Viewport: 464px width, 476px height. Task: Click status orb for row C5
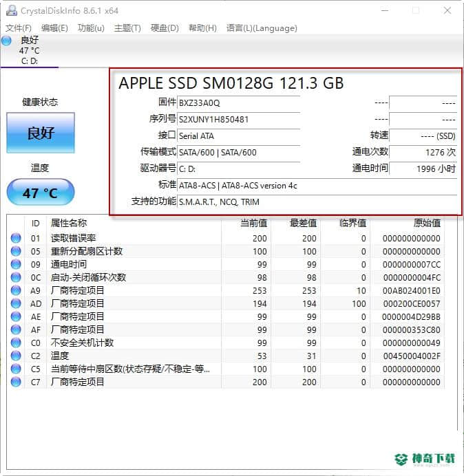tap(16, 369)
